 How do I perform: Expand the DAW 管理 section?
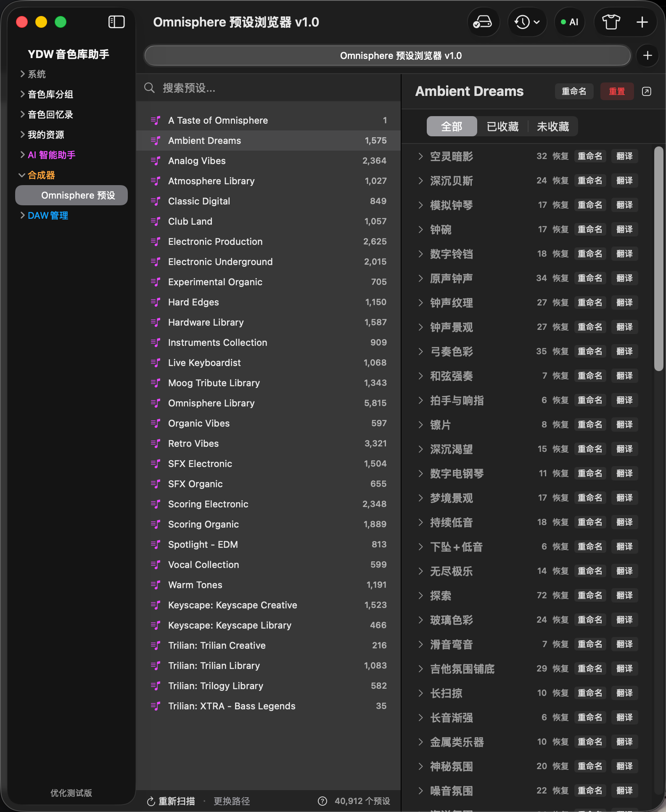point(23,215)
